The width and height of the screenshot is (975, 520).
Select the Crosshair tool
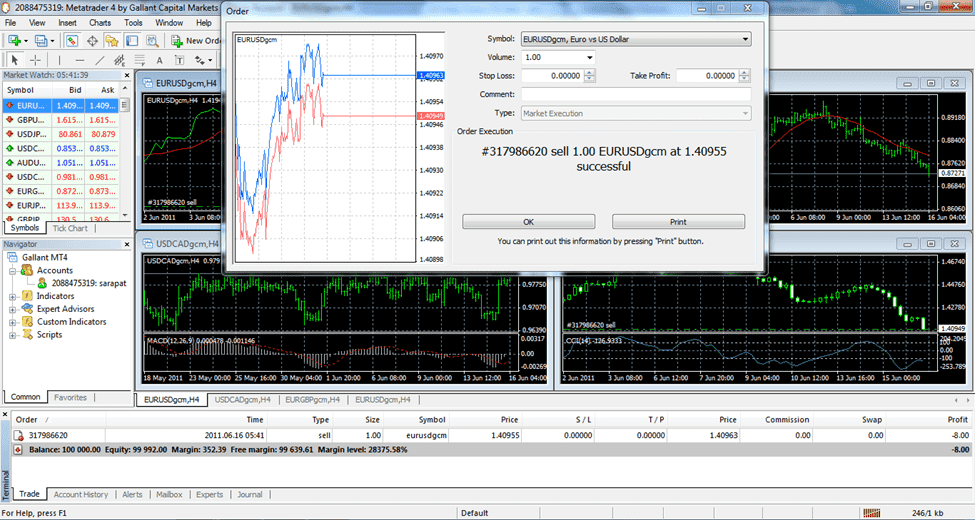pos(33,60)
